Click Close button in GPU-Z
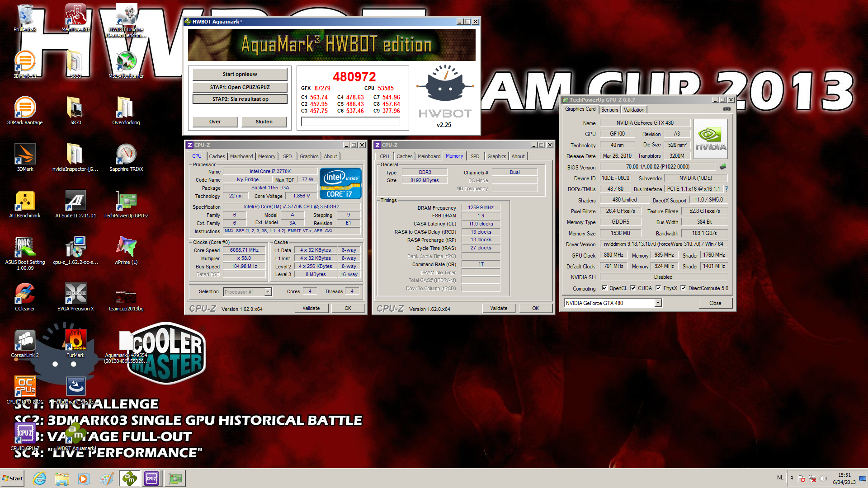This screenshot has height=488, width=868. tap(715, 303)
